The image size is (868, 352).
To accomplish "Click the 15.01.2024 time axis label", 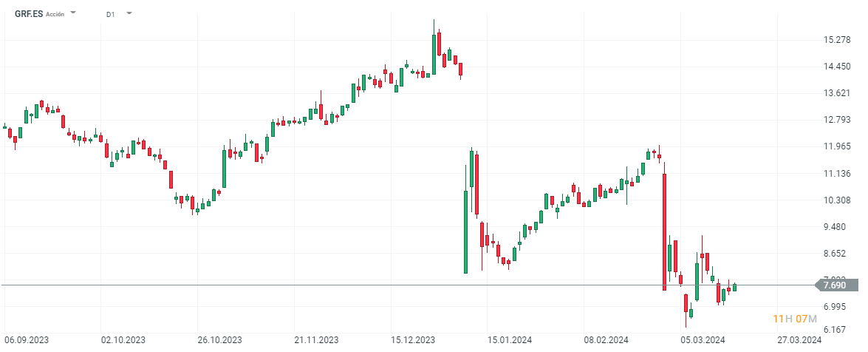I will coord(510,340).
